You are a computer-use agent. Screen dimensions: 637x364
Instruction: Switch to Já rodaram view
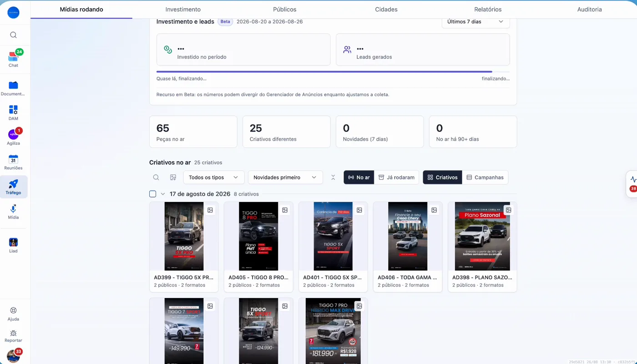(x=397, y=177)
